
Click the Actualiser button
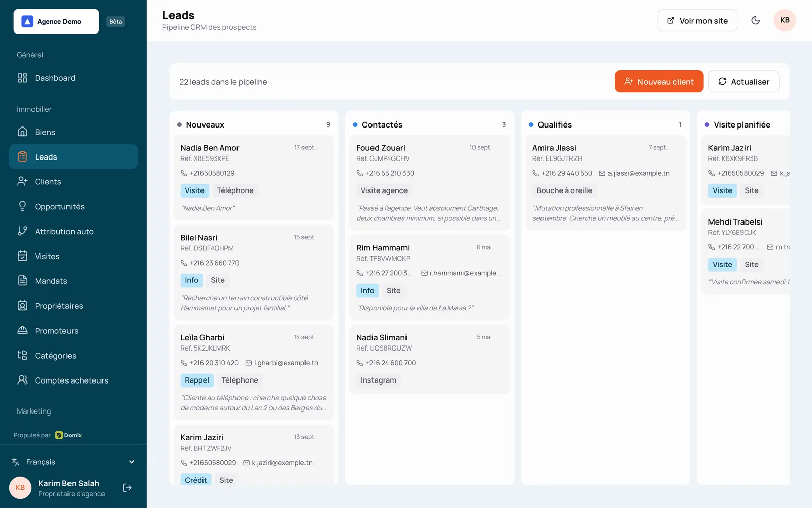pos(743,81)
